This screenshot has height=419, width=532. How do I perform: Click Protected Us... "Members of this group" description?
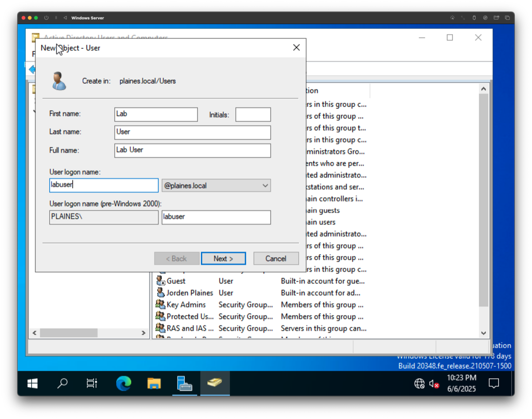(x=322, y=316)
